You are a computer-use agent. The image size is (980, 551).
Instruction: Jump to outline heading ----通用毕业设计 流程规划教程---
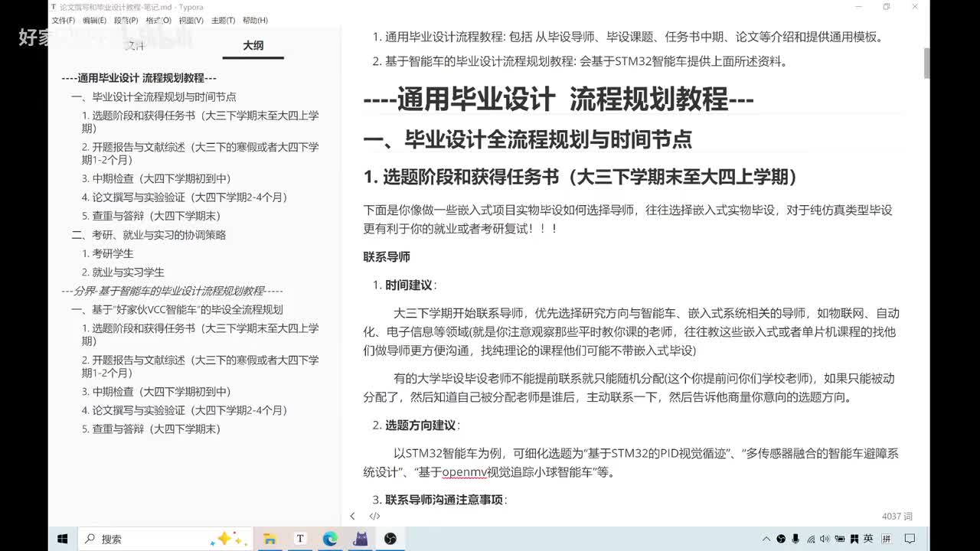click(139, 78)
